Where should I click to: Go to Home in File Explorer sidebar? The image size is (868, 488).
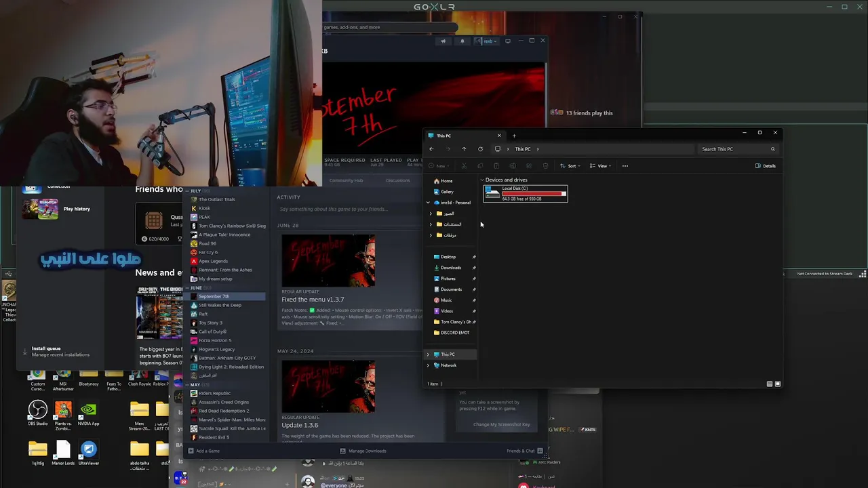point(446,181)
